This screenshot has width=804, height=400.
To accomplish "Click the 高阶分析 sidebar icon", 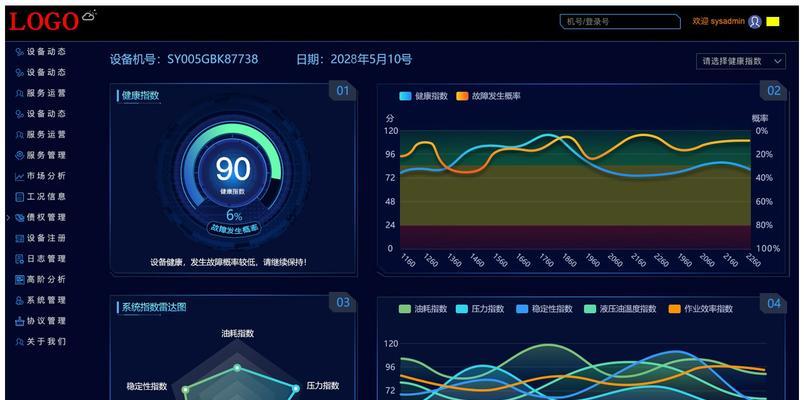I will 20,279.
